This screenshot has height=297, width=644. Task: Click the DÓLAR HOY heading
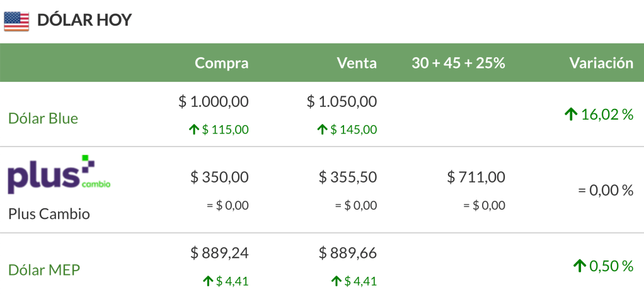(x=84, y=20)
